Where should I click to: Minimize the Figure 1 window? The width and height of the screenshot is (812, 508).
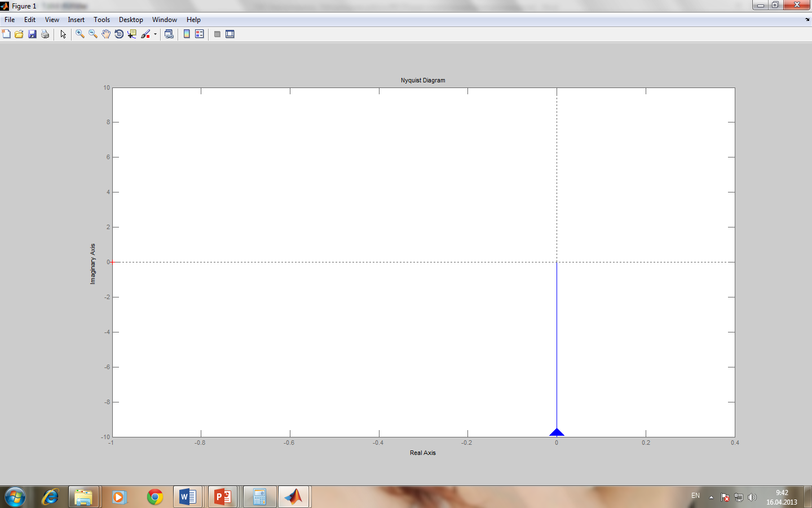pyautogui.click(x=760, y=5)
